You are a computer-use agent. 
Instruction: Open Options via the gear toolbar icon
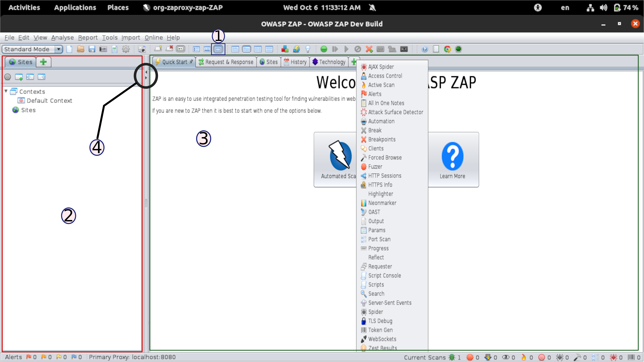[x=126, y=49]
